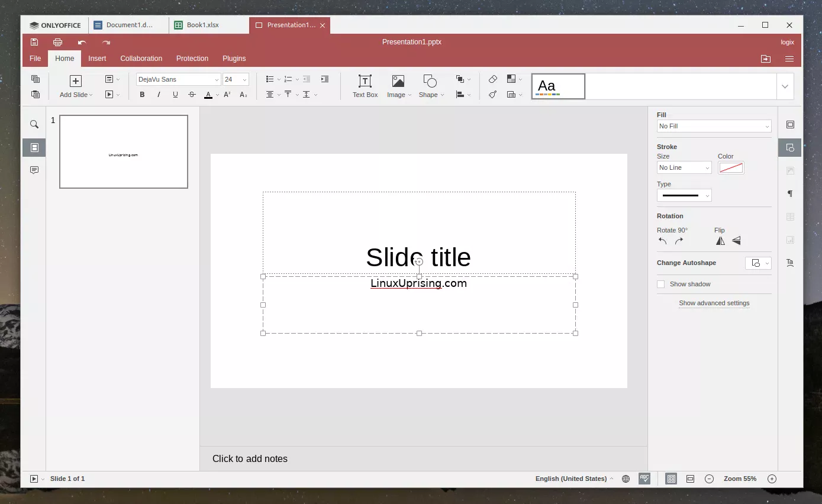Screen dimensions: 822x504
Task: Toggle underline formatting
Action: coord(175,95)
